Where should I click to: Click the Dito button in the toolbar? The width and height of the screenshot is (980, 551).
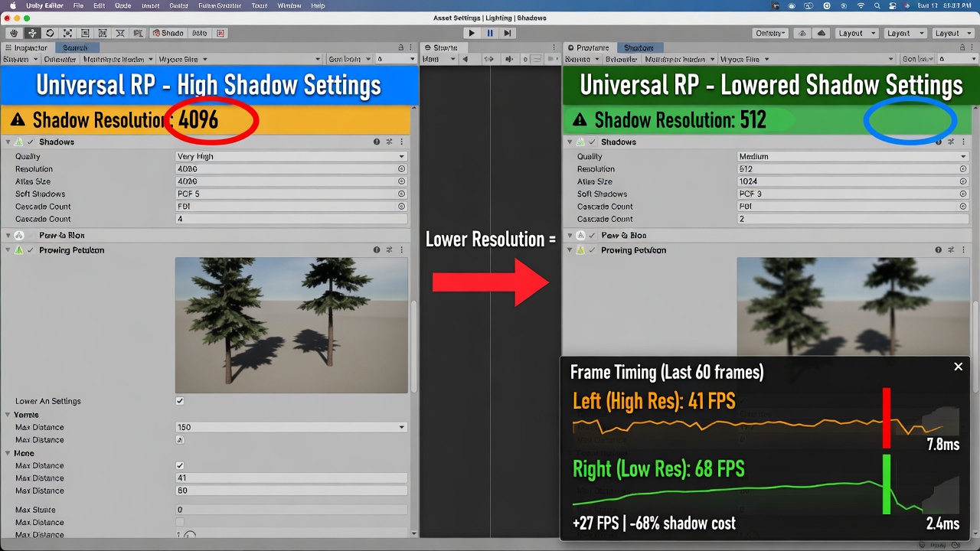click(200, 33)
